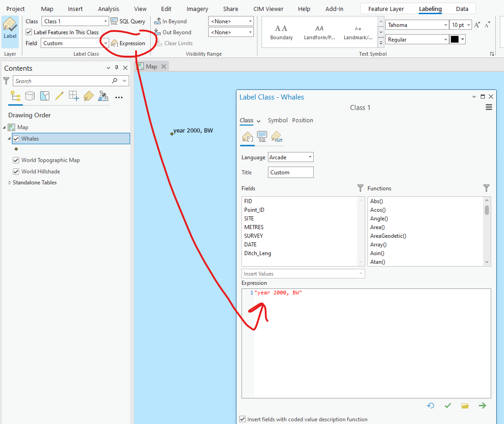Switch to the Position tab in Label Class

pos(303,120)
